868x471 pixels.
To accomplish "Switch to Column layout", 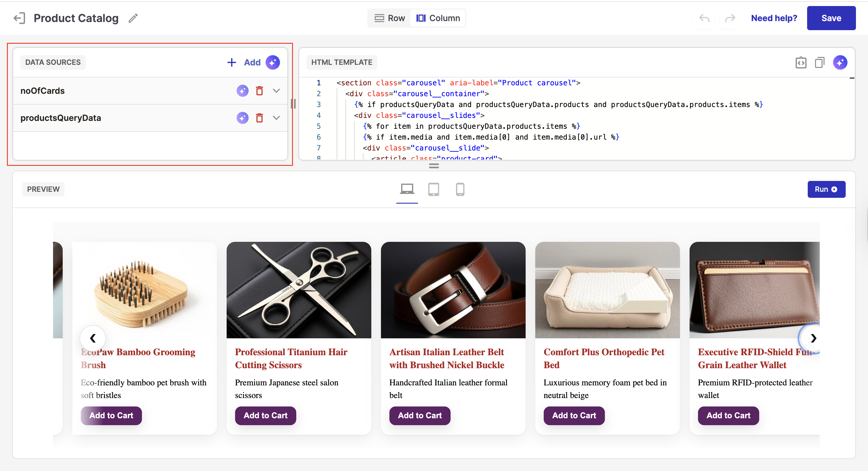I will 438,18.
